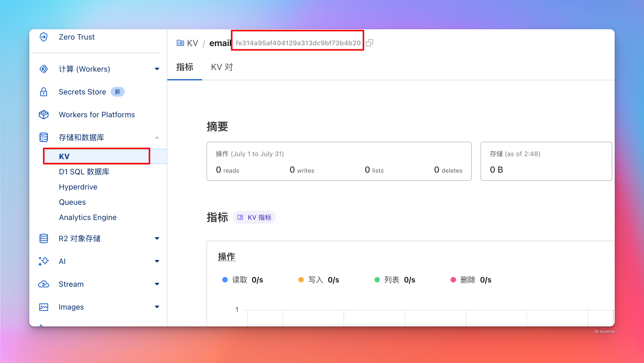Click the 操作 chart title link
The image size is (644, 363).
[x=227, y=257]
